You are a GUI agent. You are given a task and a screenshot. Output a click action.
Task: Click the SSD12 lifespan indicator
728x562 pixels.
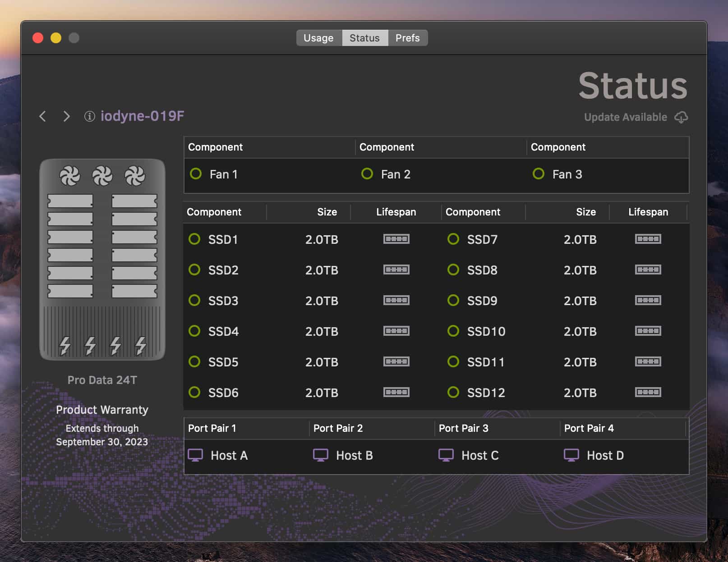(x=648, y=392)
